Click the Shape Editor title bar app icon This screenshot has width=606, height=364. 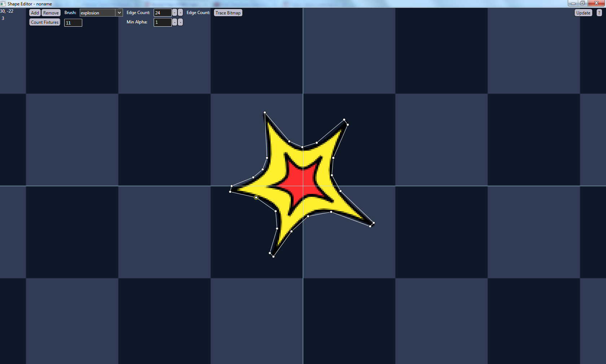(3, 4)
